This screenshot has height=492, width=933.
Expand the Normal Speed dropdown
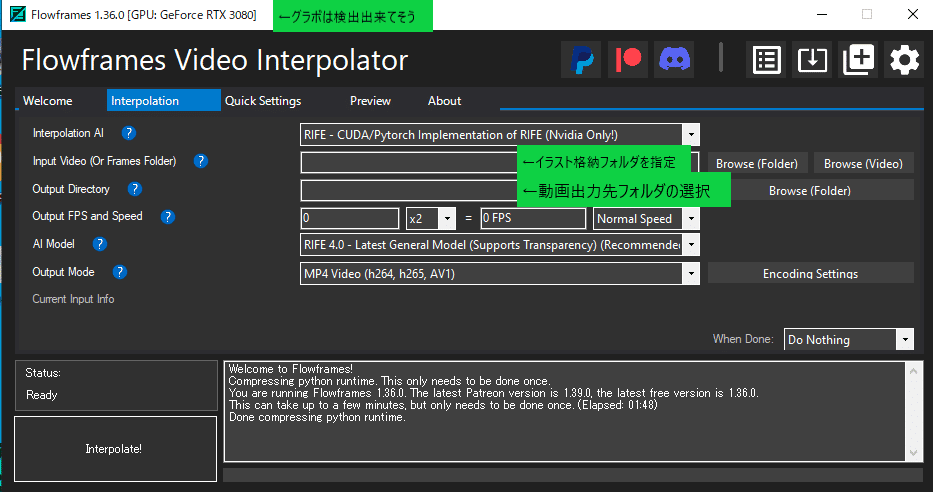(x=691, y=218)
